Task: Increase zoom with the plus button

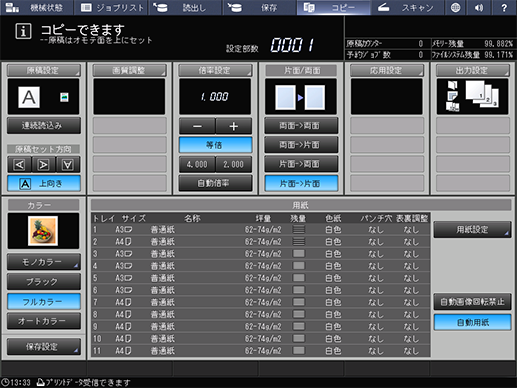Action: click(x=234, y=126)
